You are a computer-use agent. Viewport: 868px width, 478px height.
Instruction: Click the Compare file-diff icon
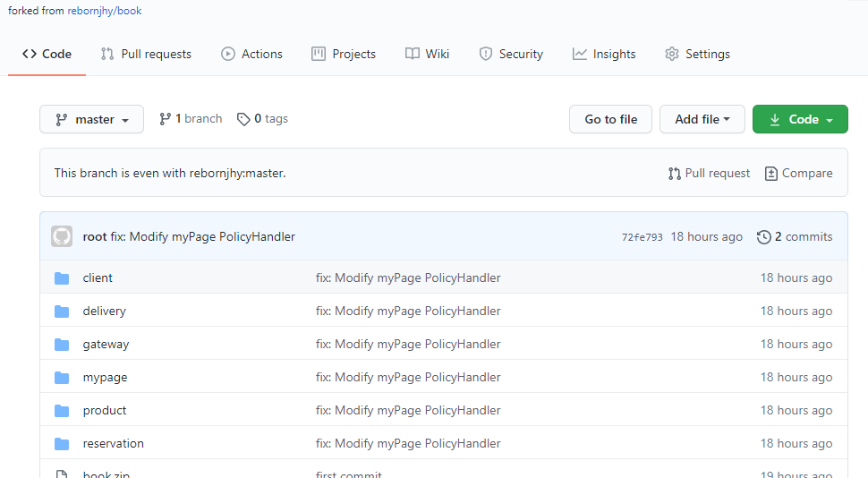pyautogui.click(x=771, y=174)
